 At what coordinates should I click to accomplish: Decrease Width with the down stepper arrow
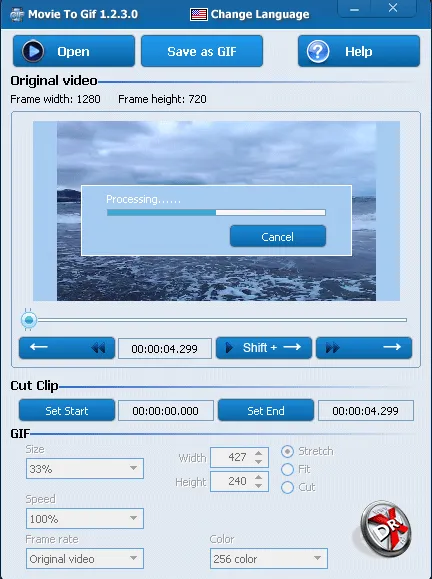pyautogui.click(x=259, y=462)
